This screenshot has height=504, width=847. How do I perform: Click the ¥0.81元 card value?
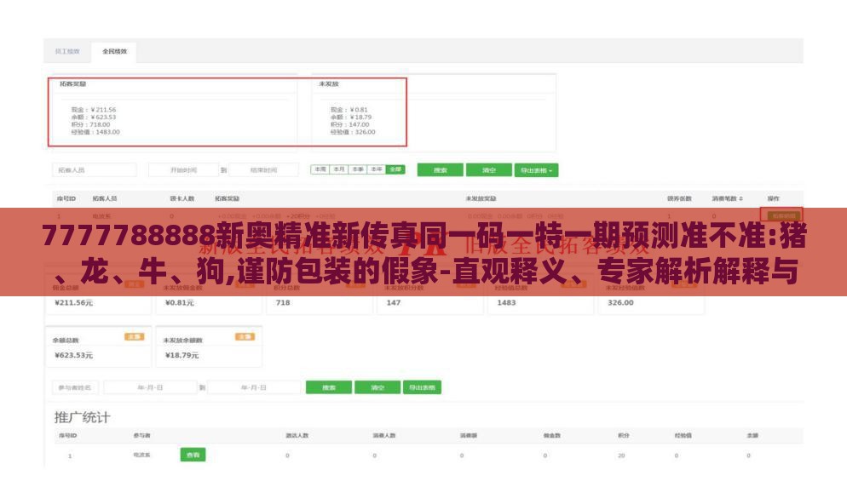tap(179, 303)
